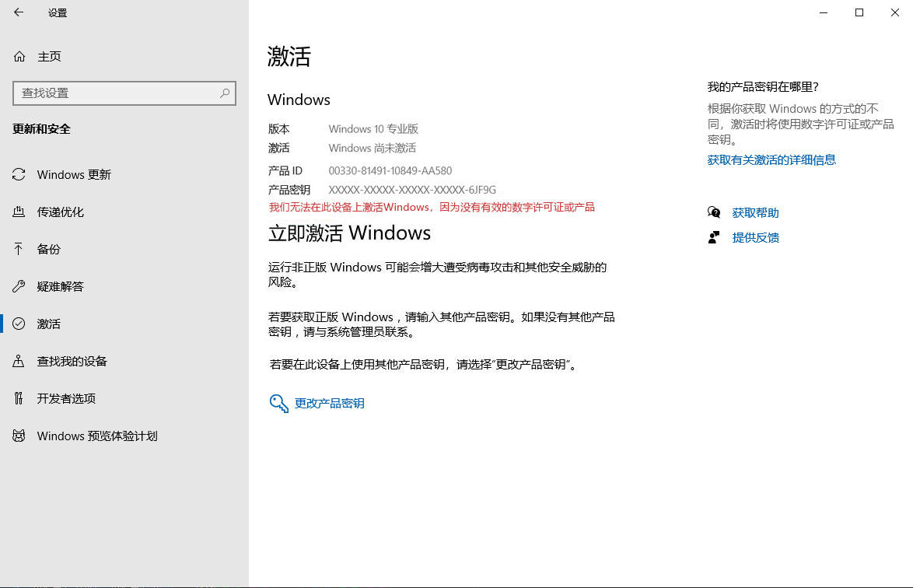Click the 备份 upload arrow icon
Screen dimensions: 913x588
[x=19, y=249]
